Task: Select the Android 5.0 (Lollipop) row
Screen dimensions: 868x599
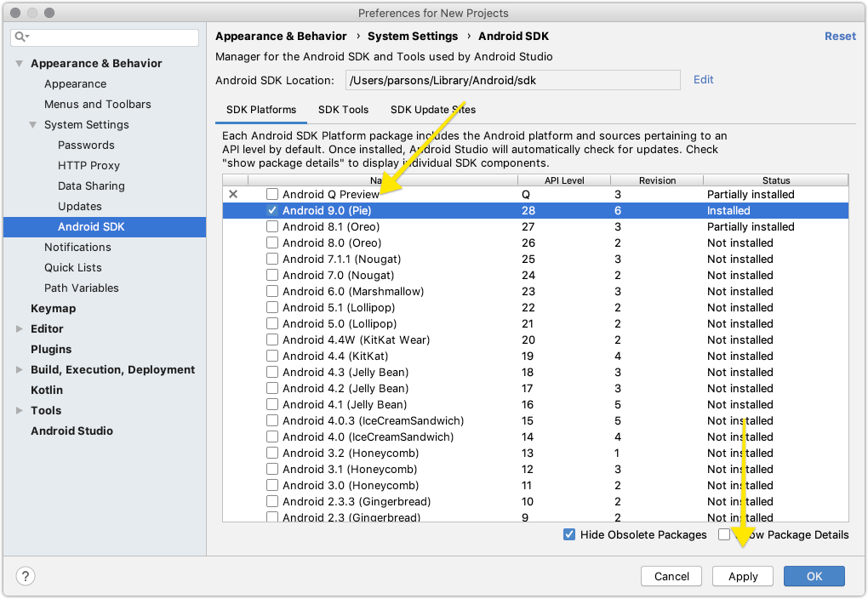Action: click(x=535, y=324)
